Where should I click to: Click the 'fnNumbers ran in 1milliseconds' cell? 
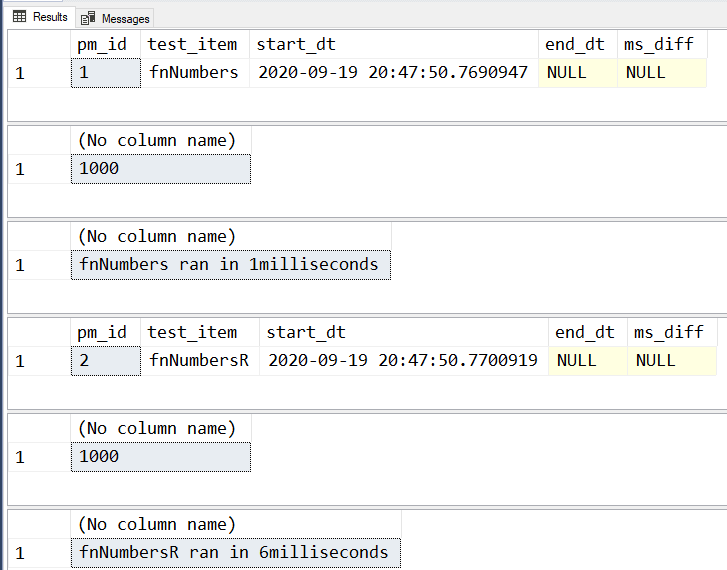click(230, 264)
